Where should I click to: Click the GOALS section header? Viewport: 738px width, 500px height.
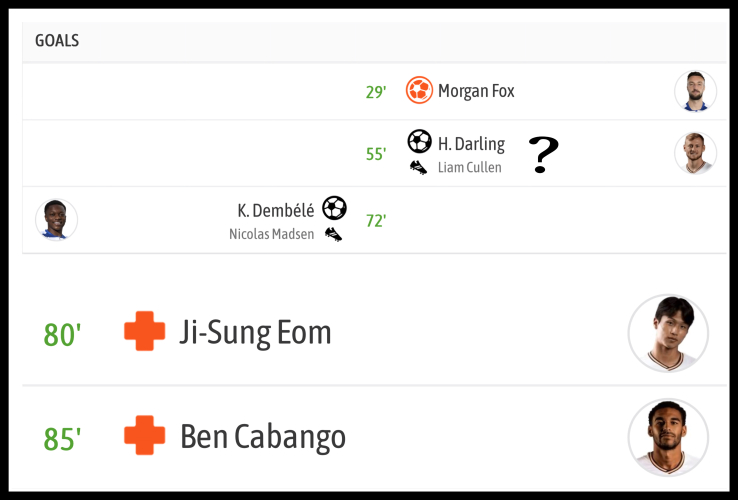pos(57,41)
